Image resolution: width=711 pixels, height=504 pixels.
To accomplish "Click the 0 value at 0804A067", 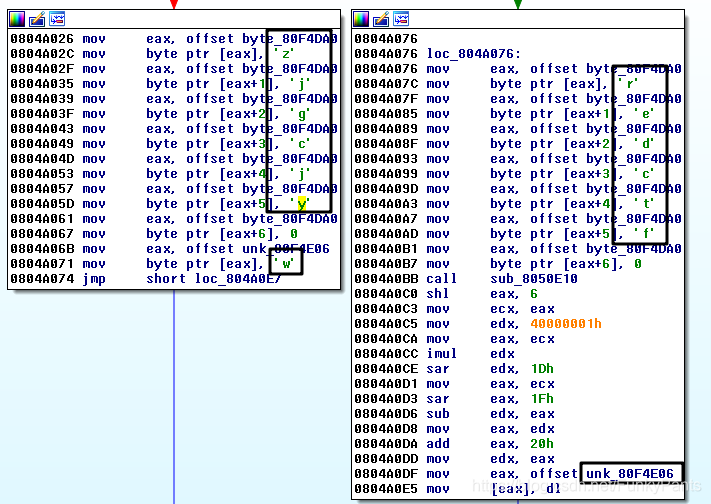I will 294,234.
